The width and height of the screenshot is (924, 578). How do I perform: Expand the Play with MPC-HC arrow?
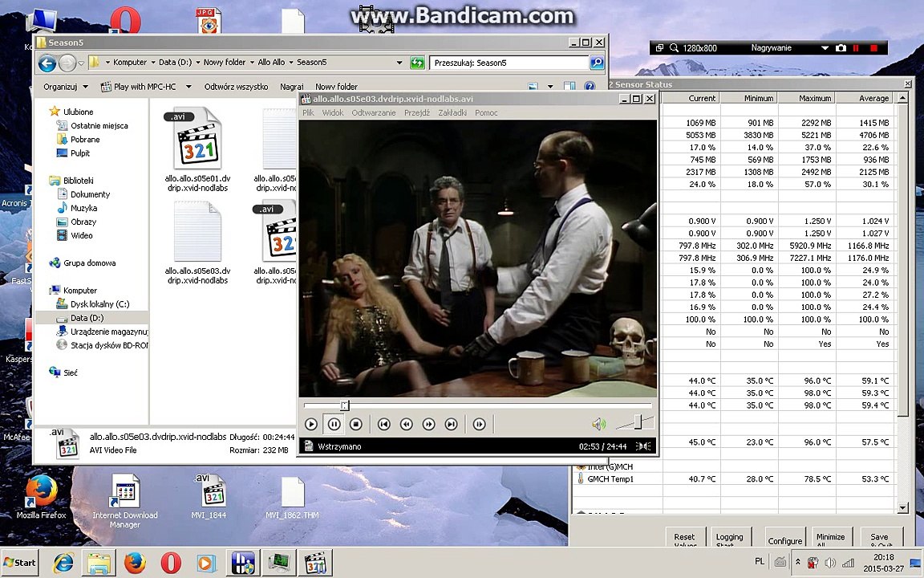pyautogui.click(x=188, y=87)
